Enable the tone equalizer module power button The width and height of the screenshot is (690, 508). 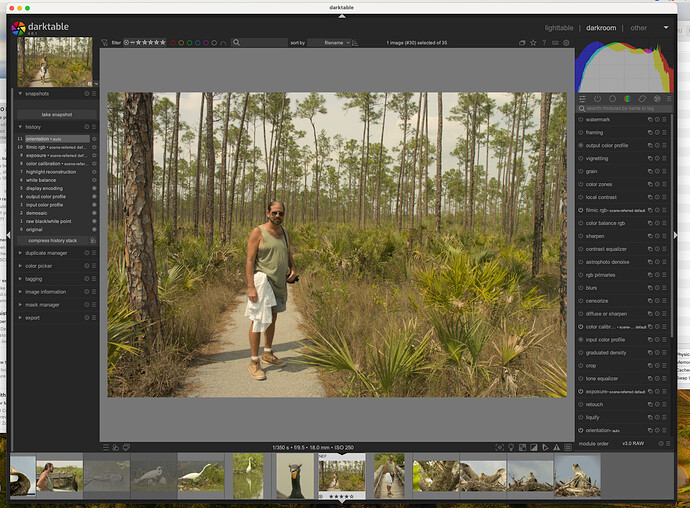(x=581, y=379)
